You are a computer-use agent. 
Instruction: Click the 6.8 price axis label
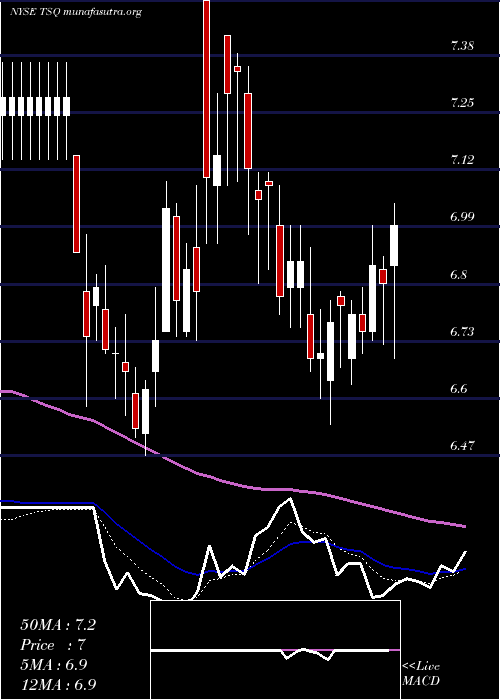click(459, 274)
